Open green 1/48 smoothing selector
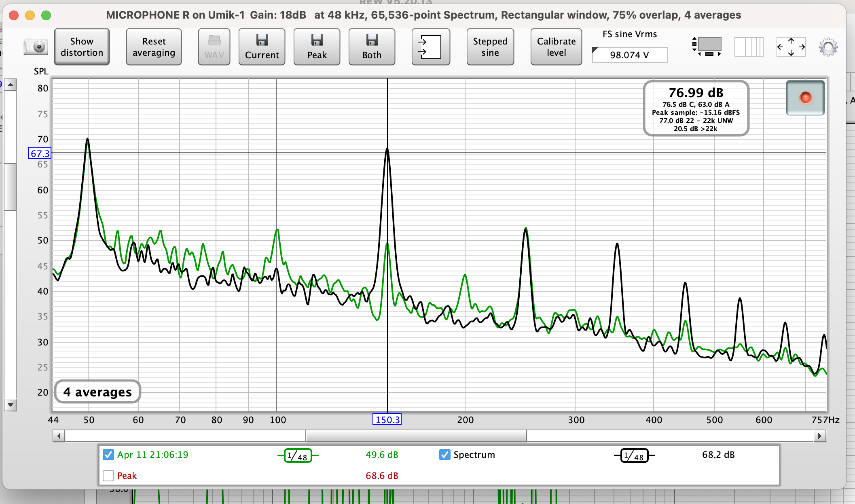The image size is (855, 504). 298,456
